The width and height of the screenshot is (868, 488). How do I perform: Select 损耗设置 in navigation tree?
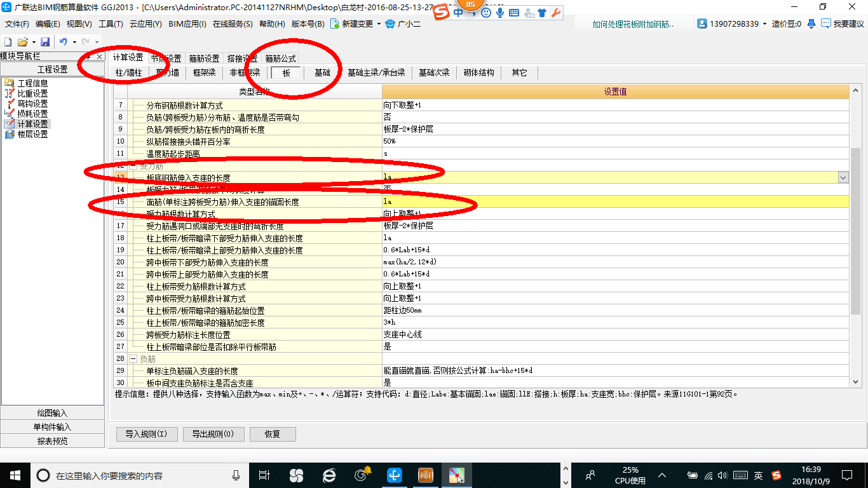click(32, 114)
